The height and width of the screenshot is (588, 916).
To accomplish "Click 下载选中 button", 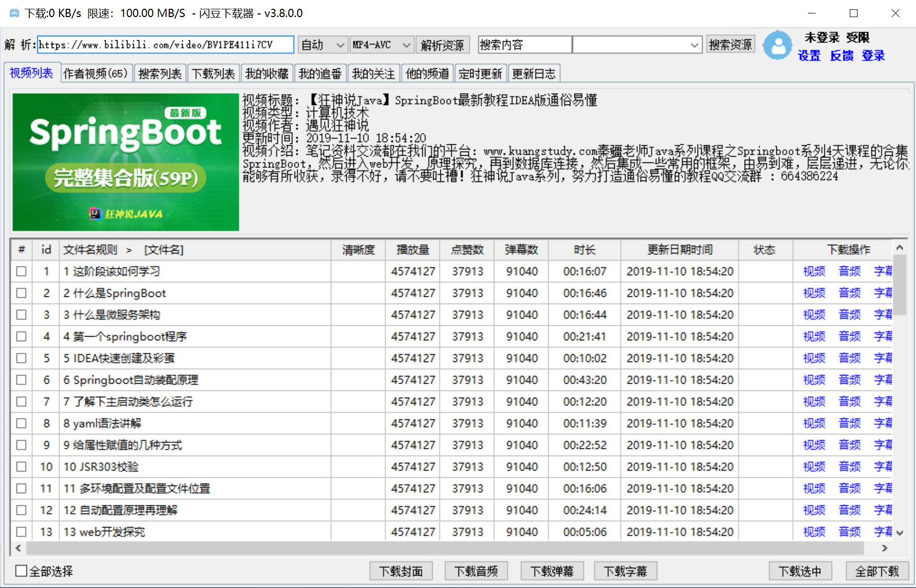I will [800, 571].
